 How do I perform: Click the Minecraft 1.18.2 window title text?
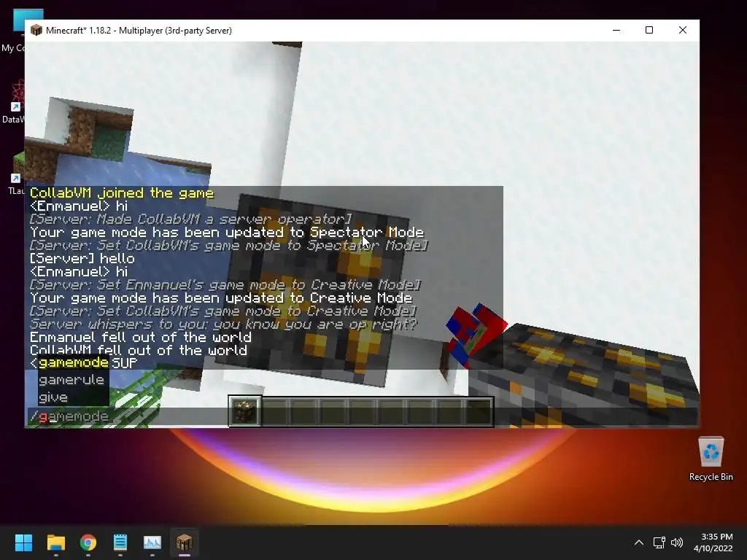(x=139, y=31)
